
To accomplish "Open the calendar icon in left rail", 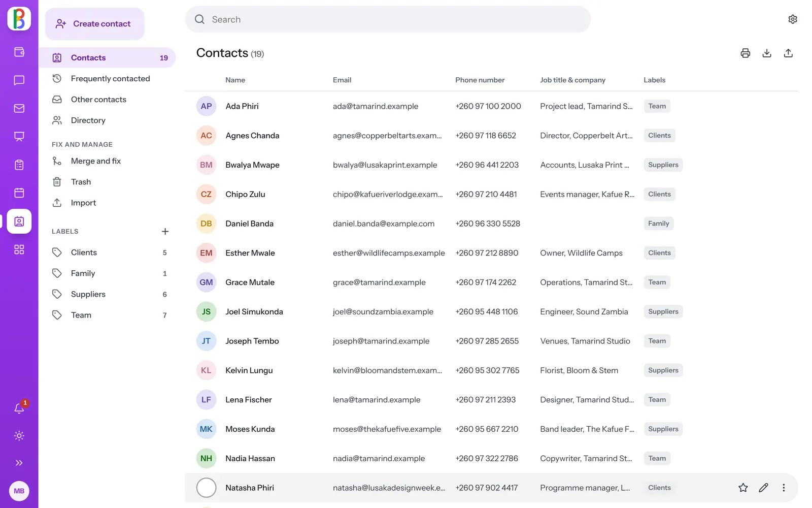I will pyautogui.click(x=19, y=193).
